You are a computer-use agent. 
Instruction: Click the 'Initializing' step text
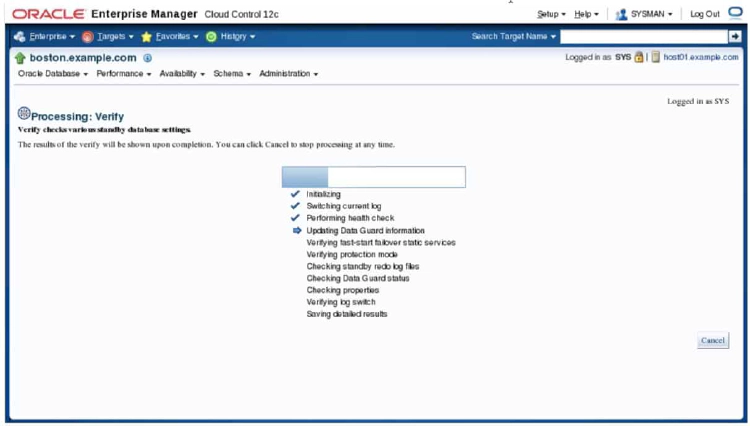point(323,194)
